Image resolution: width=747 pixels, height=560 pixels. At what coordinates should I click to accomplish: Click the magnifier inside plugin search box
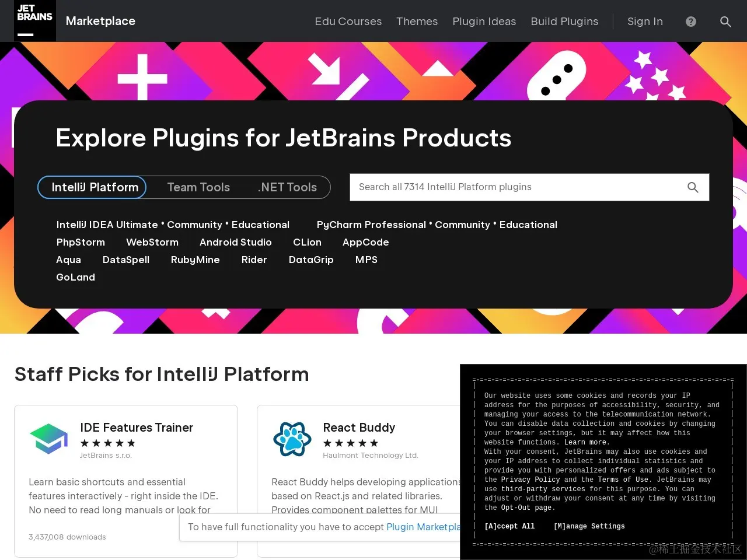[x=693, y=187]
